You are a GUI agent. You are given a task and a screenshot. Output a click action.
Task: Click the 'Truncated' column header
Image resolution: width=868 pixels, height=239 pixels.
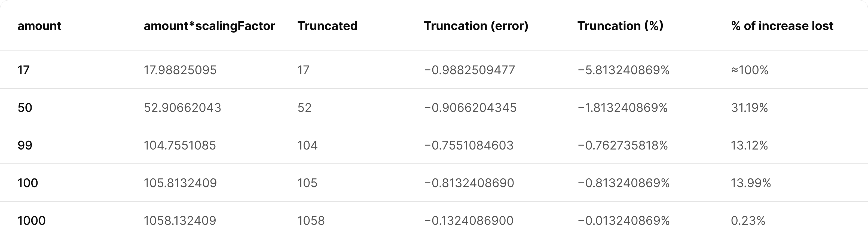[327, 26]
